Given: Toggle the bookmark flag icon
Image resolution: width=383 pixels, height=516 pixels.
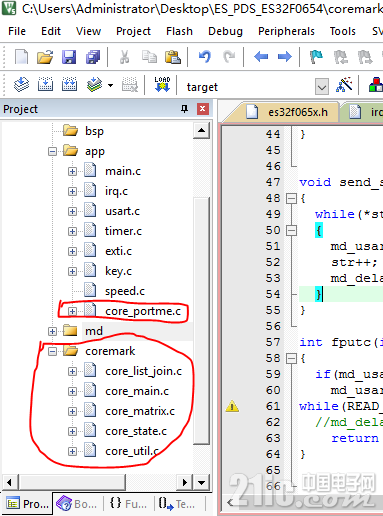Looking at the screenshot, I should 316,57.
